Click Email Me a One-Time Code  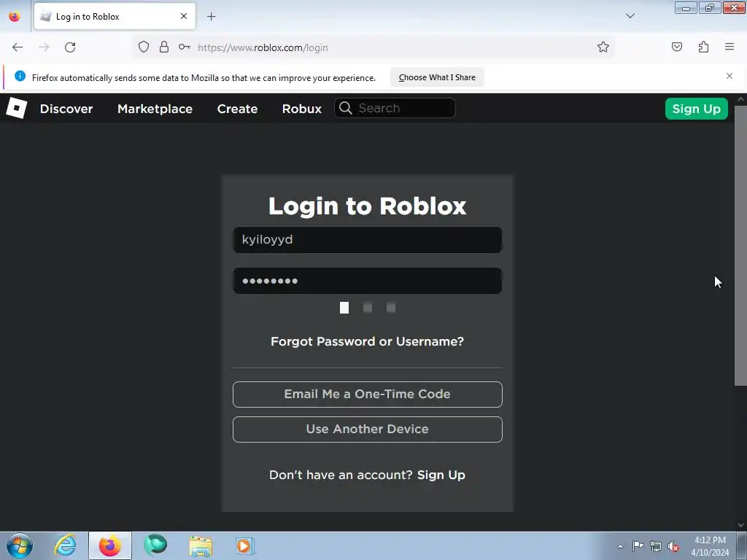368,394
